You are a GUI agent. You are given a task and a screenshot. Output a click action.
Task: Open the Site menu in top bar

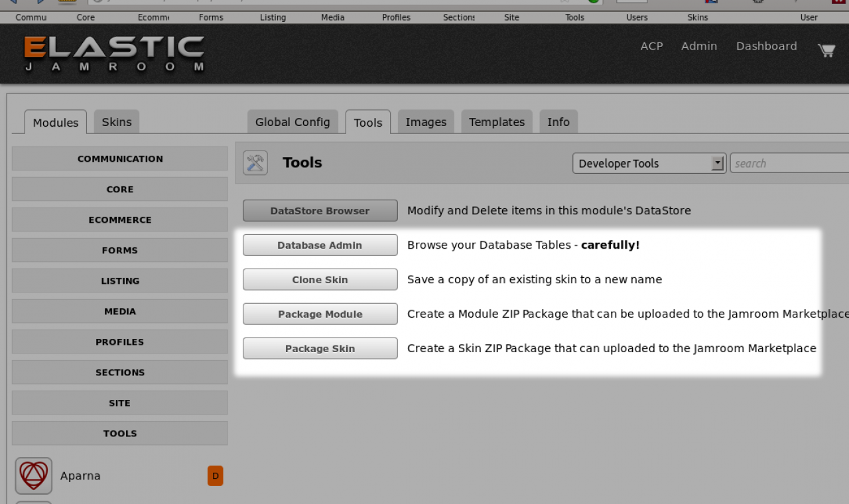pos(511,17)
